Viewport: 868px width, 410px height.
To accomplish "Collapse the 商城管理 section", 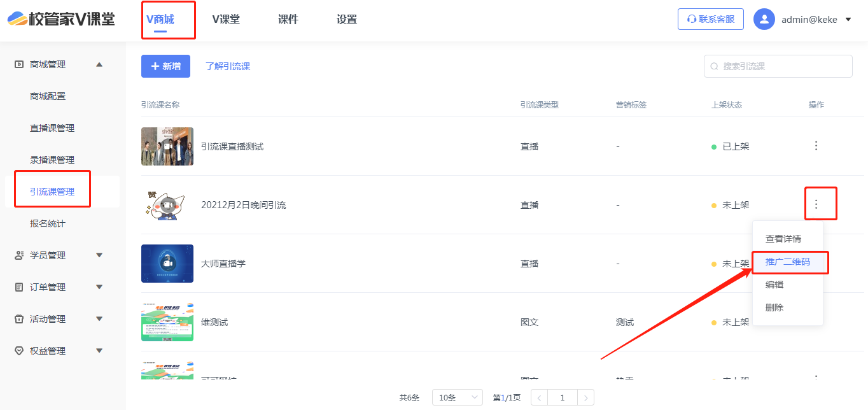I will point(99,64).
